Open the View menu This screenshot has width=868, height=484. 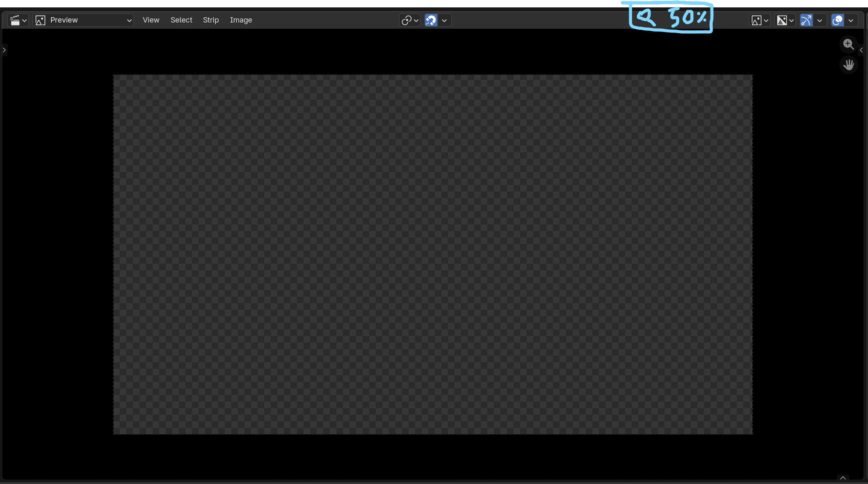(151, 20)
